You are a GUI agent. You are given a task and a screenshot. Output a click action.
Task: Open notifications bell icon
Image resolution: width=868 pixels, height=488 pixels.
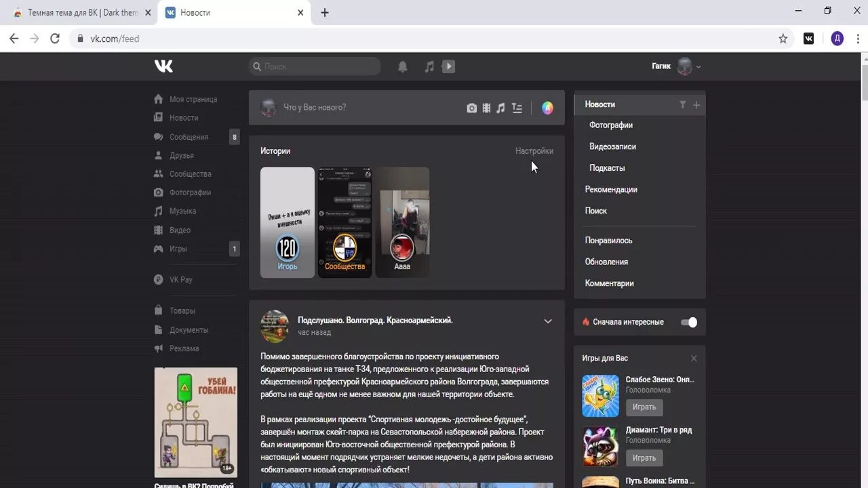(x=403, y=66)
